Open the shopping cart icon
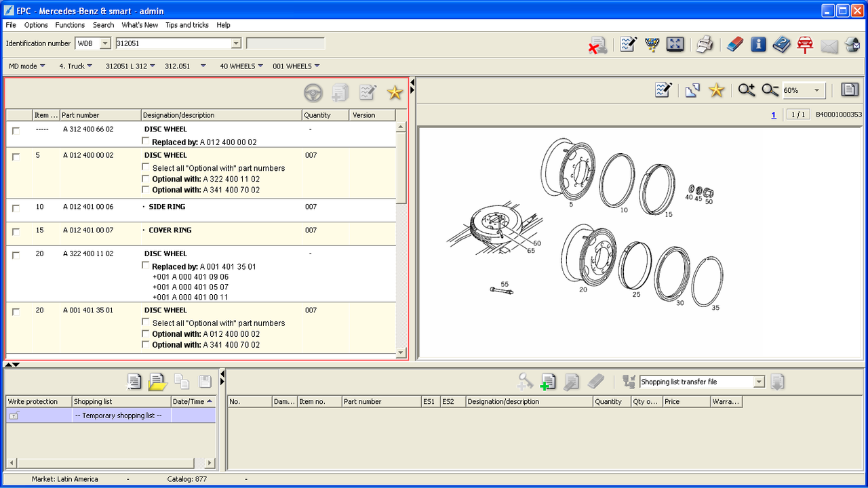Image resolution: width=868 pixels, height=488 pixels. pyautogui.click(x=652, y=45)
